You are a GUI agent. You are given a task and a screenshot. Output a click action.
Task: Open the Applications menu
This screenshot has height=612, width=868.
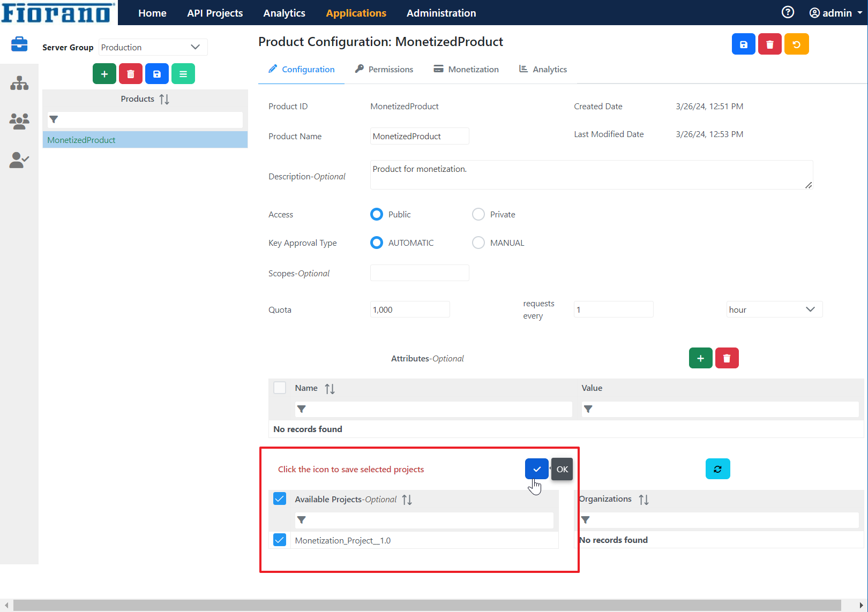point(356,13)
